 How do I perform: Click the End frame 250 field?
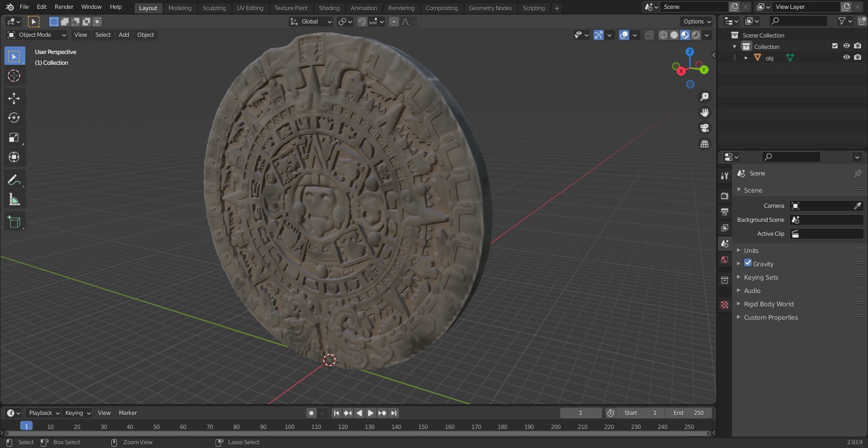coord(689,413)
